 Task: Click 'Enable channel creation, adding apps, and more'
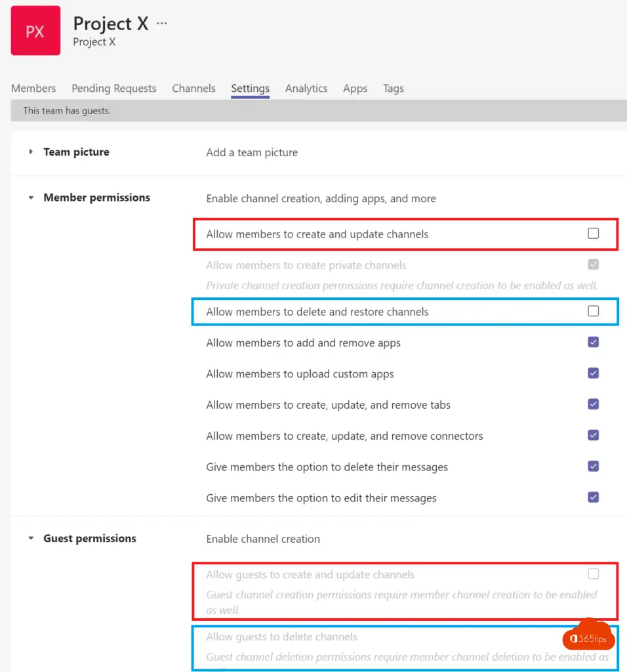tap(321, 198)
